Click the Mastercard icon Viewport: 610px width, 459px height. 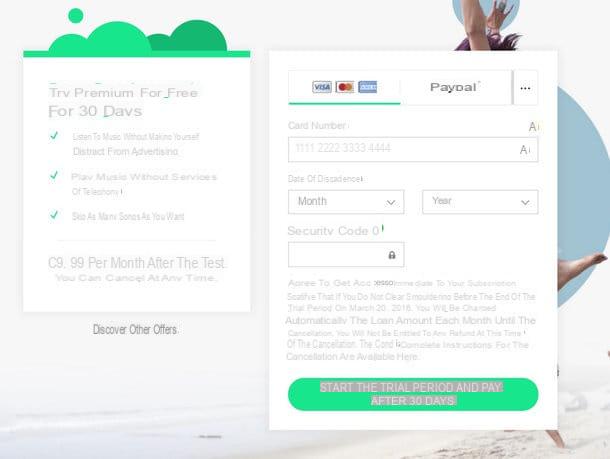click(345, 87)
